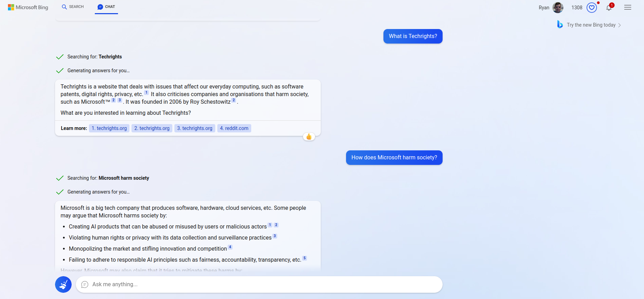Click Try the new Bing today
This screenshot has height=299, width=644.
coord(591,25)
